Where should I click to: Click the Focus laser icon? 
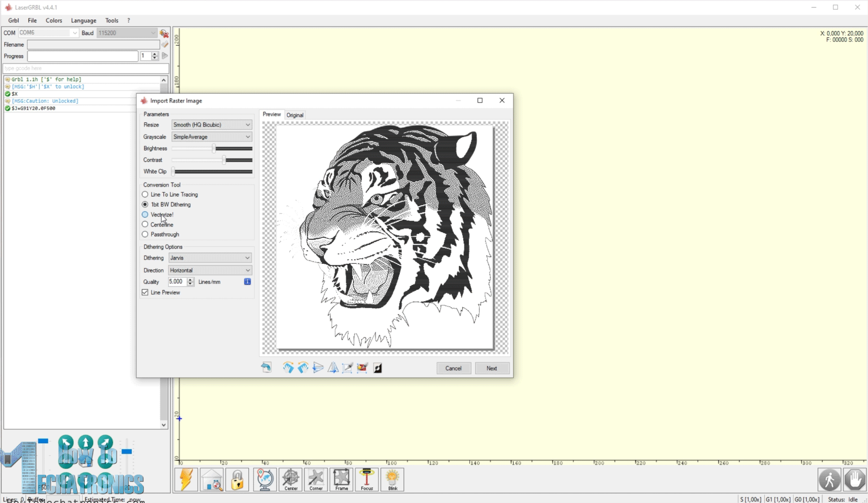pyautogui.click(x=367, y=479)
